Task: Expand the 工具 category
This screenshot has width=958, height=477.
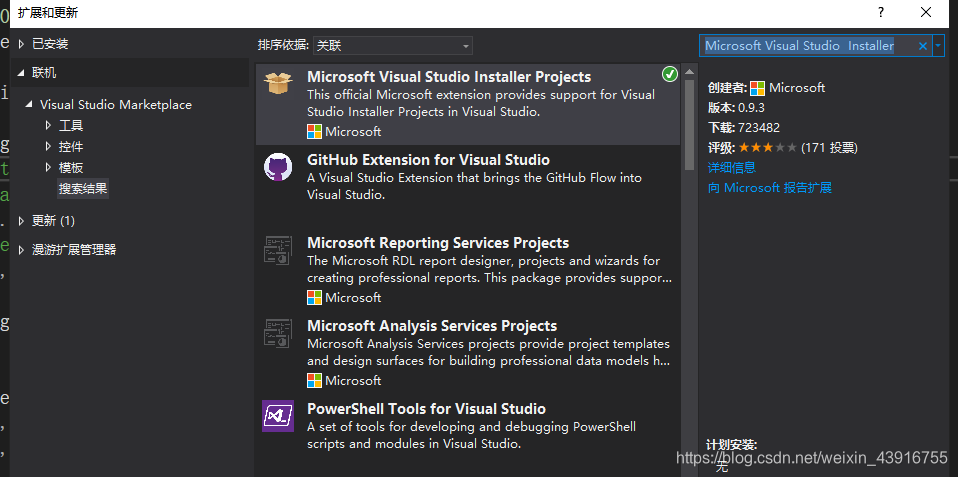Action: (x=49, y=126)
